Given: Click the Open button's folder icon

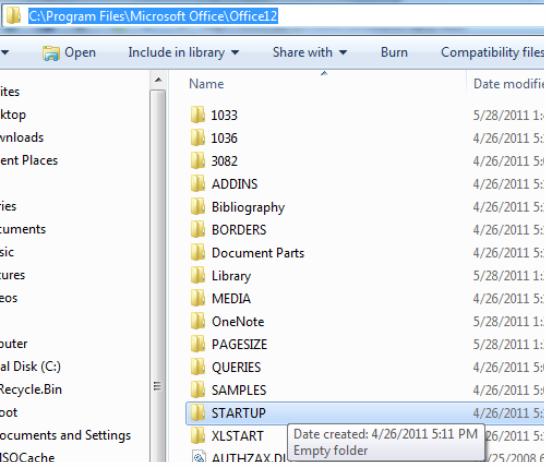Looking at the screenshot, I should pos(51,53).
